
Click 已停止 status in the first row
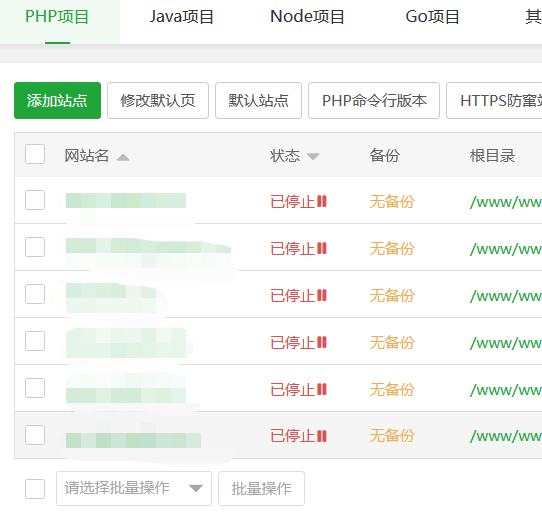pyautogui.click(x=292, y=201)
